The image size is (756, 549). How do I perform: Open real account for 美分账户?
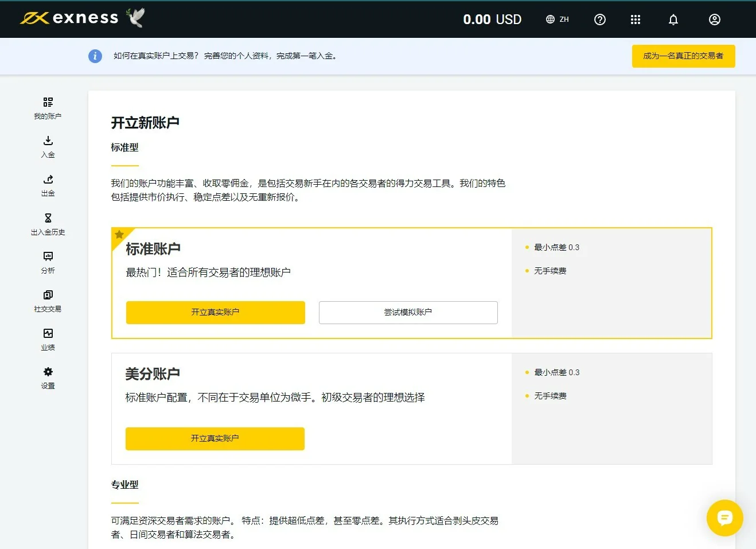pos(215,439)
